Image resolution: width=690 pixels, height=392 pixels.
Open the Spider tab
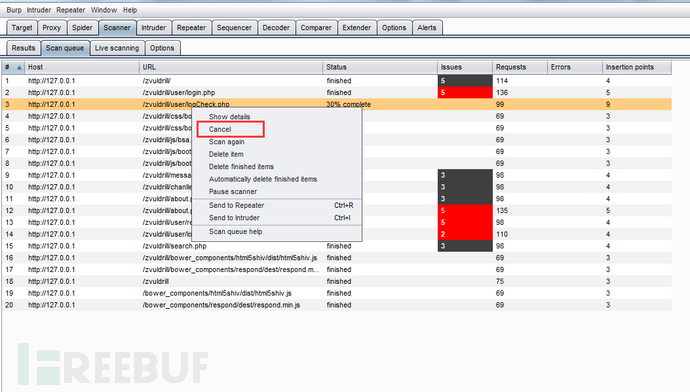tap(82, 28)
